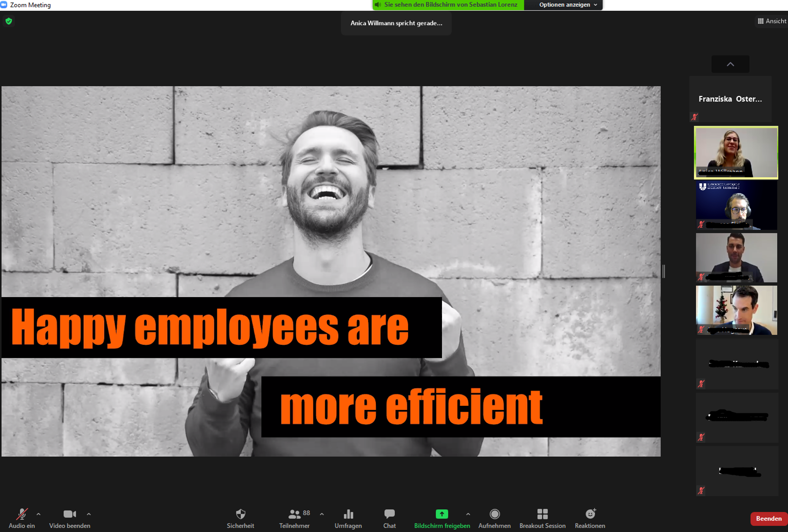Open Breakout Session rooms
Viewport: 788px width, 532px height.
pyautogui.click(x=542, y=515)
